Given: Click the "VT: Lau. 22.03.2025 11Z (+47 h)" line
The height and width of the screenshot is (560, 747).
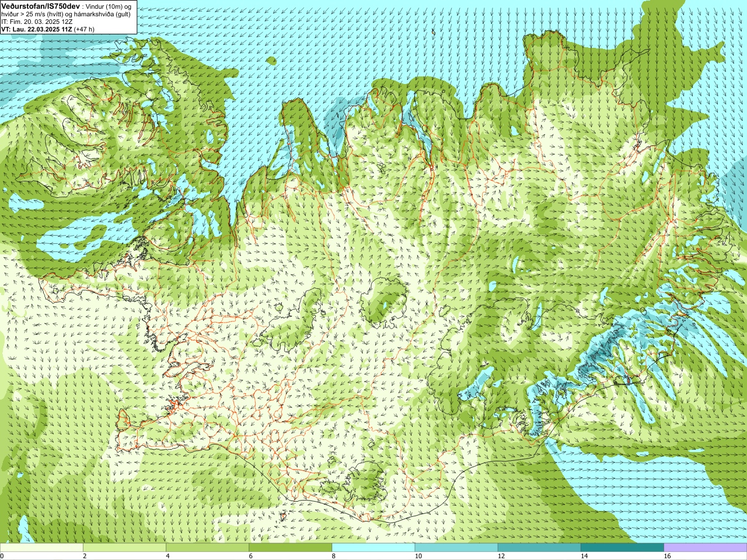Looking at the screenshot, I should tap(48, 29).
